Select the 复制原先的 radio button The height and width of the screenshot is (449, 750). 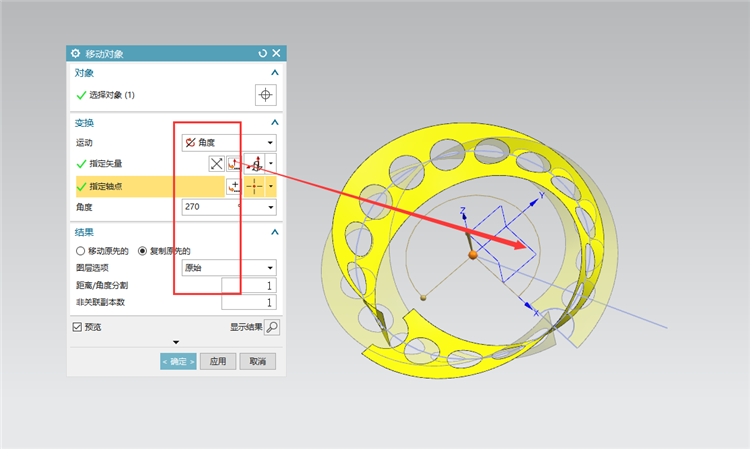pyautogui.click(x=142, y=251)
